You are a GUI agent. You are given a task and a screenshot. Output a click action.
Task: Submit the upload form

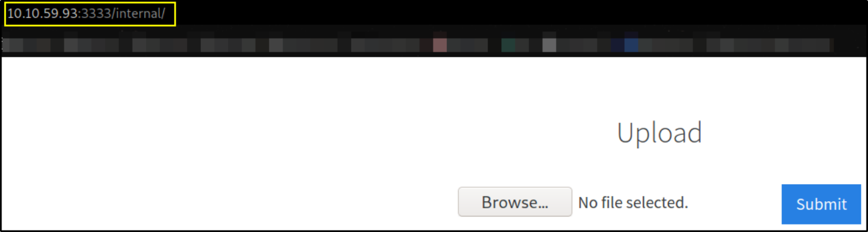tap(821, 204)
